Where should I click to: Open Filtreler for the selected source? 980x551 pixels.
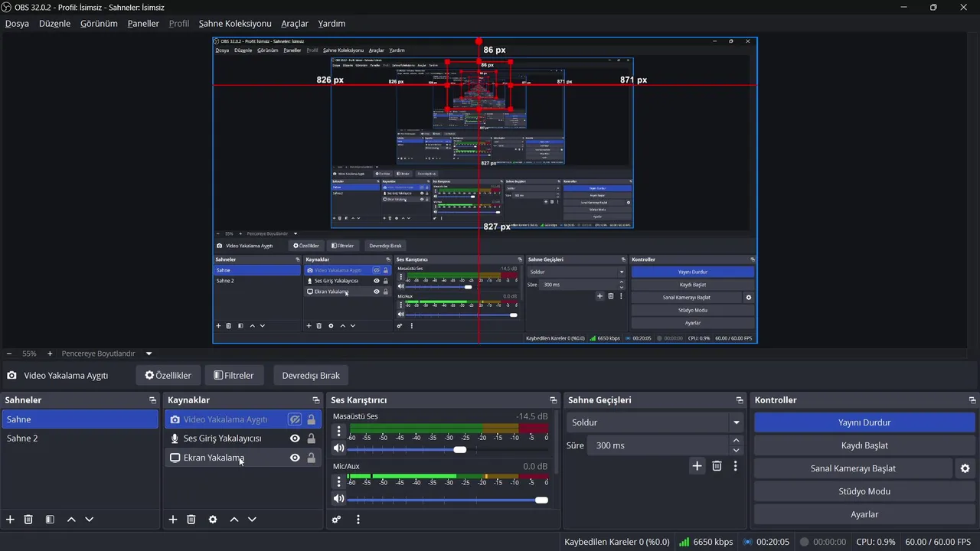[234, 376]
